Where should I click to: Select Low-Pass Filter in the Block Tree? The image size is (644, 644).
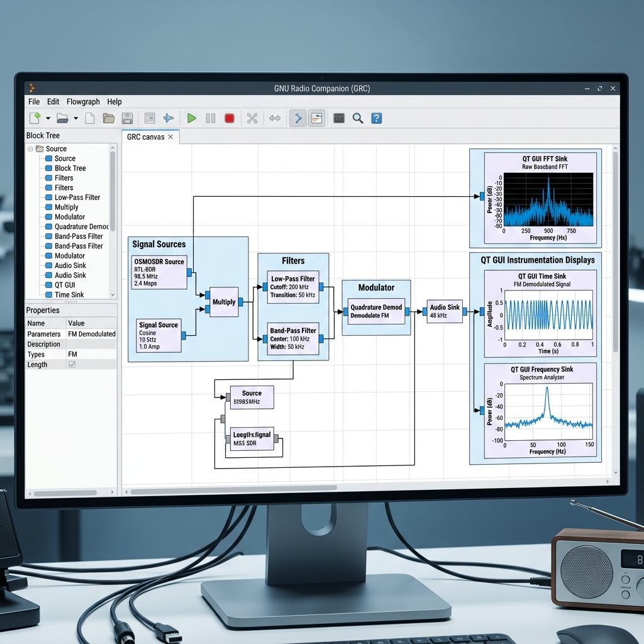[77, 197]
